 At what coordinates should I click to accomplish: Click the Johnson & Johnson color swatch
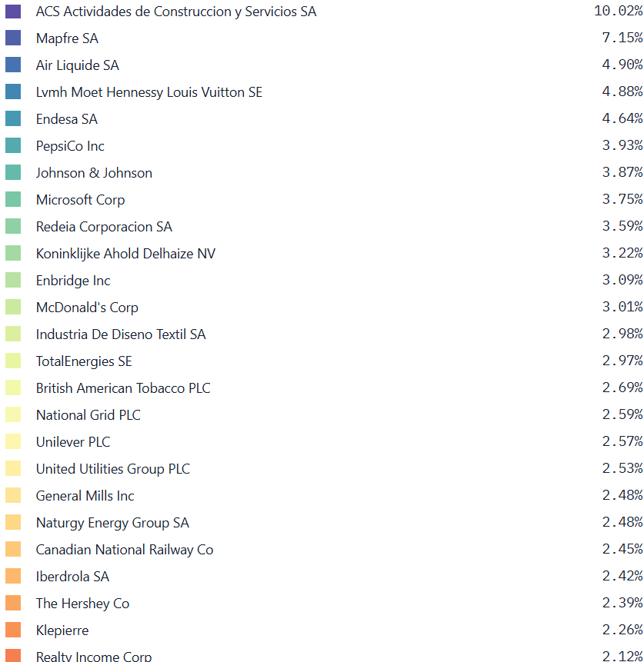[x=13, y=173]
